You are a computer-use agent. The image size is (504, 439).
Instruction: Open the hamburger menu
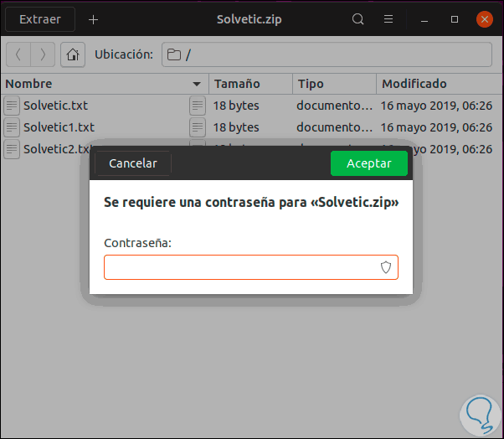tap(388, 19)
